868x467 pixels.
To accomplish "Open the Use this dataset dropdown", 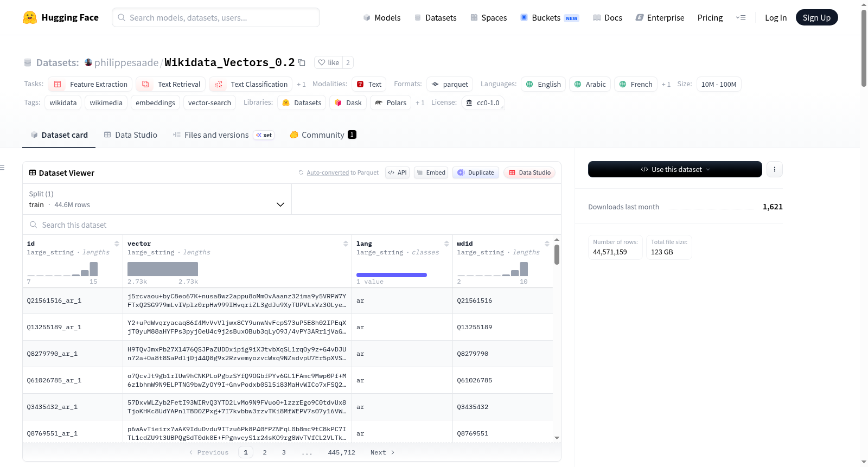I will [x=675, y=169].
